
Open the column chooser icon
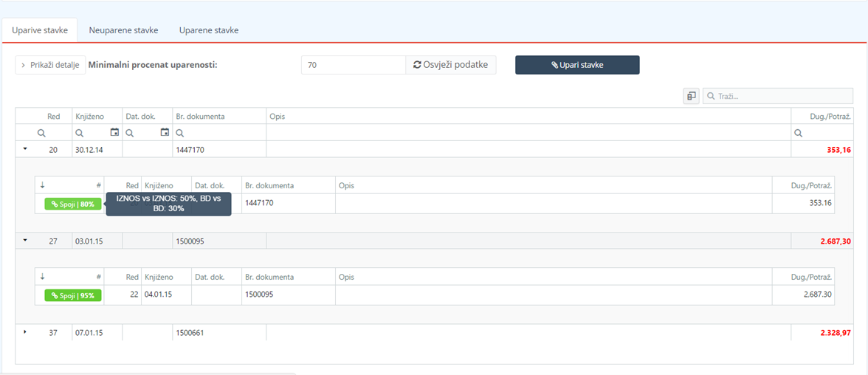[x=691, y=96]
